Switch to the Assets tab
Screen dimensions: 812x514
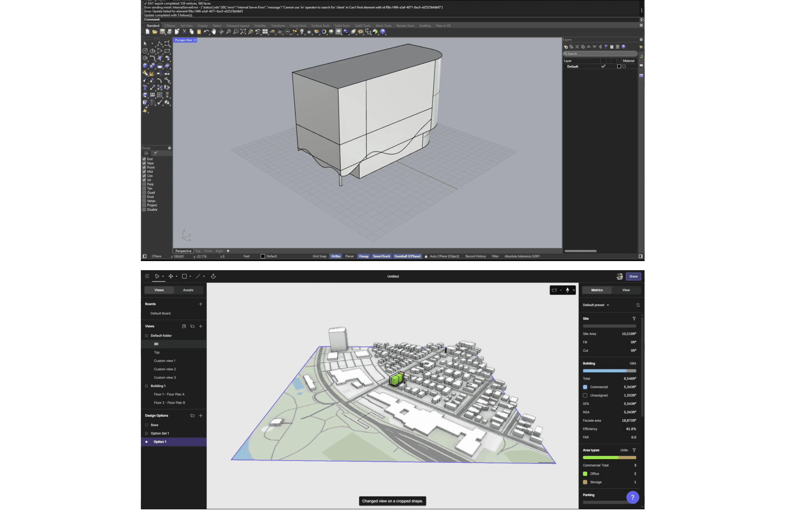[x=188, y=290]
